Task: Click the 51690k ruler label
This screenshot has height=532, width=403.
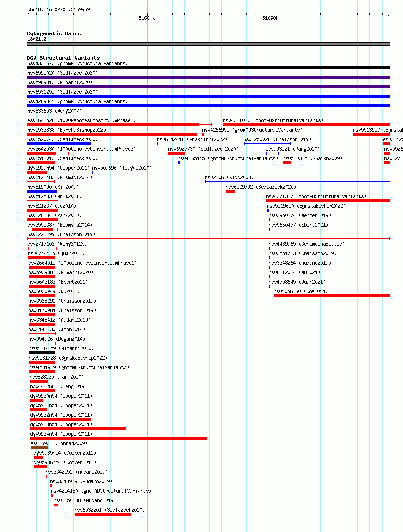Action: click(270, 18)
